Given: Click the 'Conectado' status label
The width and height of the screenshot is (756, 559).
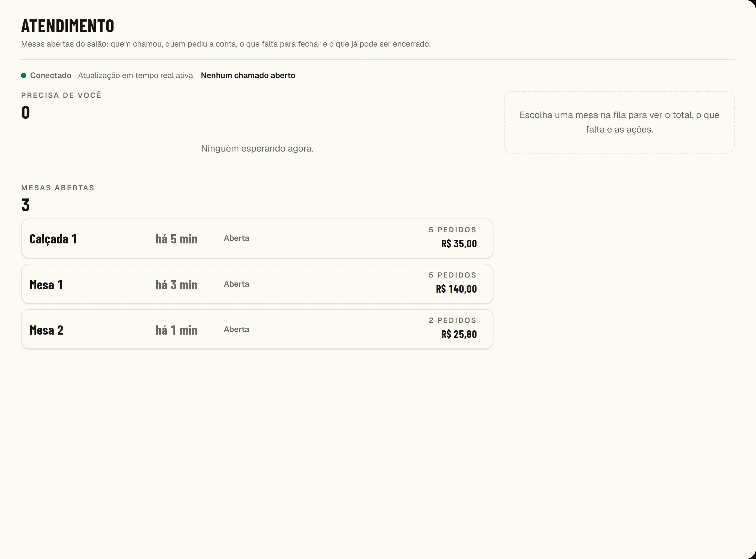Looking at the screenshot, I should tap(51, 75).
